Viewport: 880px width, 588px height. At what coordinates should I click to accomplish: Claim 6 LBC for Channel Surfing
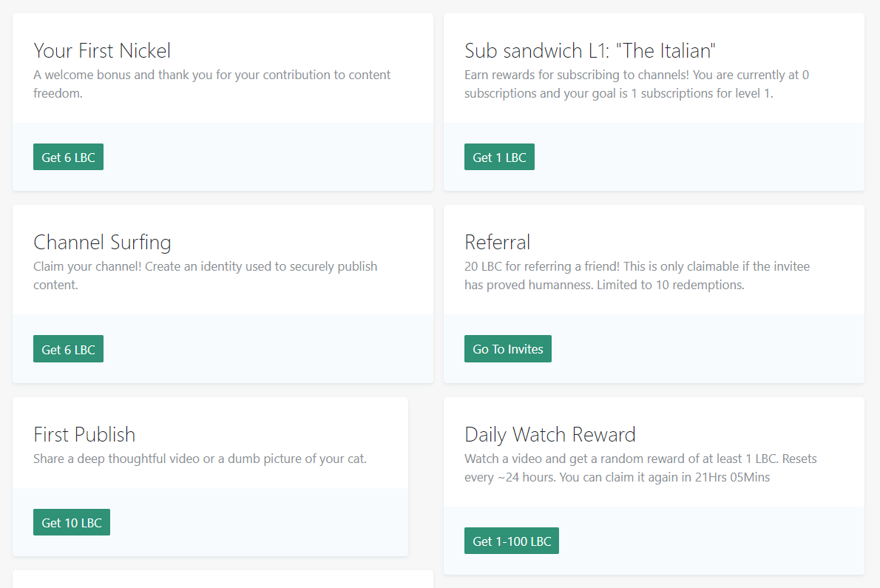[x=68, y=348]
